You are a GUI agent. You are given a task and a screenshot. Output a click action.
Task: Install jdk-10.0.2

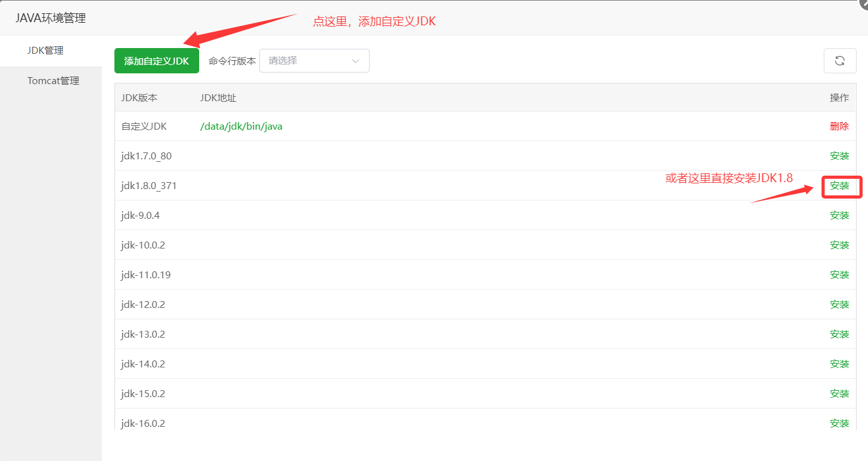point(839,245)
